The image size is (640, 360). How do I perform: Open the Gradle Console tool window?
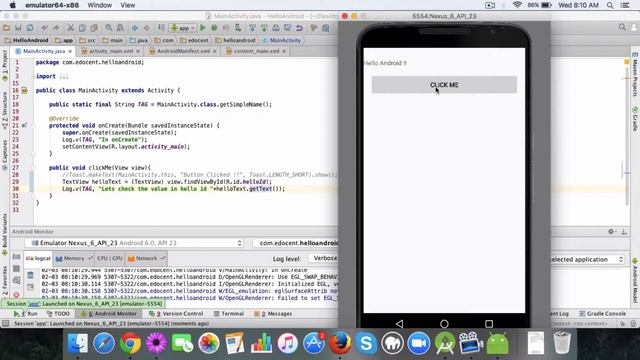[603, 314]
